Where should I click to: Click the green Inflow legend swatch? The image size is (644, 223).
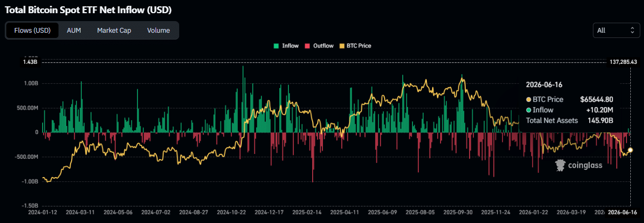click(277, 46)
